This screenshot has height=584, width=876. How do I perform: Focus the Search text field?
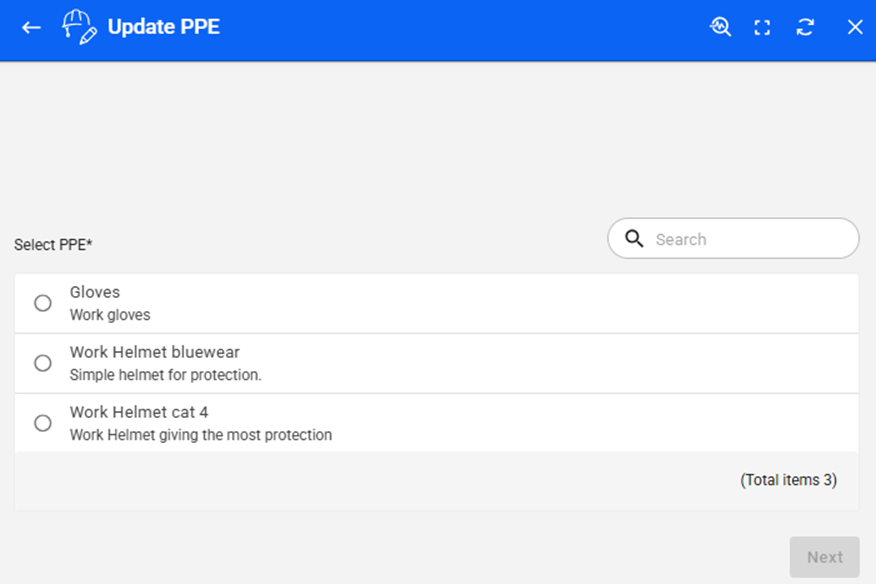[x=750, y=239]
